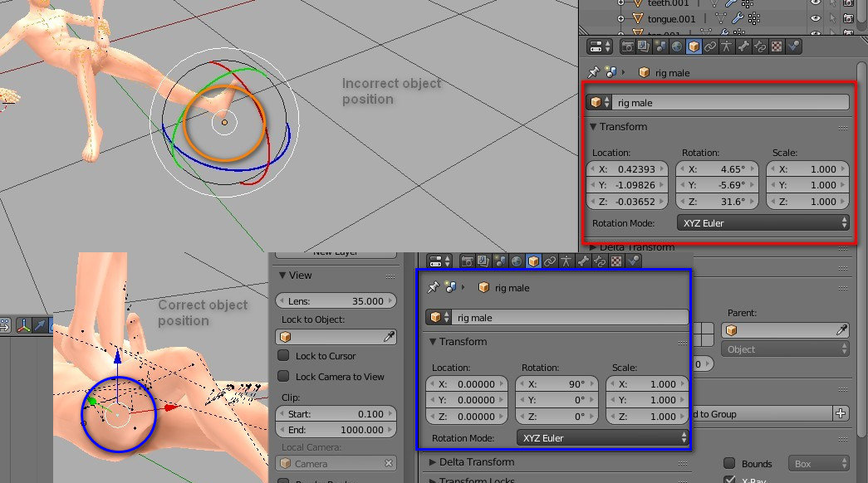
Task: Click Rotation X field showing 4.65°
Action: pyautogui.click(x=717, y=169)
